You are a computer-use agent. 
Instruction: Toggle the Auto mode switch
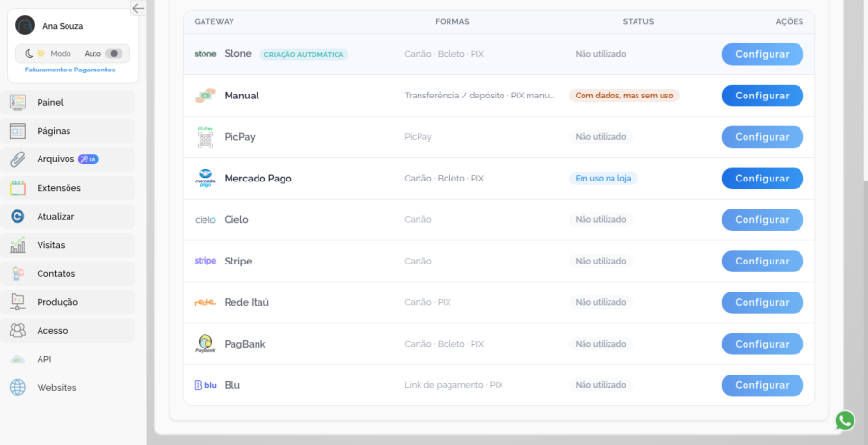pyautogui.click(x=114, y=54)
